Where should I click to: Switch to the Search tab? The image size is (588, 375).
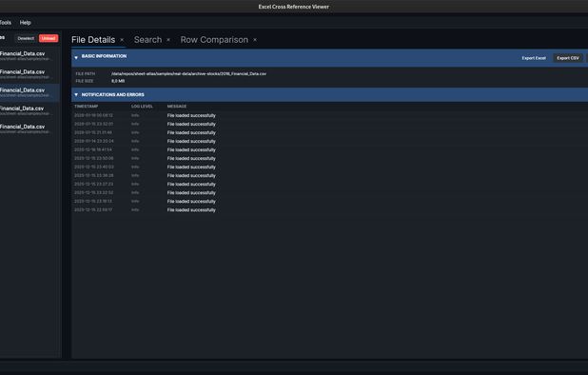click(147, 40)
